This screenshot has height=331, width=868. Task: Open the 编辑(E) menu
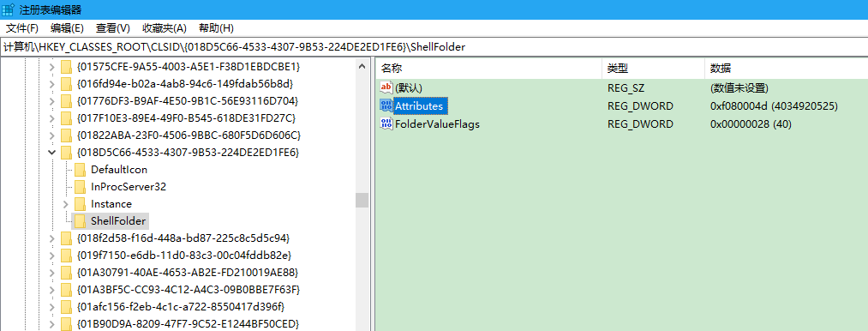67,27
